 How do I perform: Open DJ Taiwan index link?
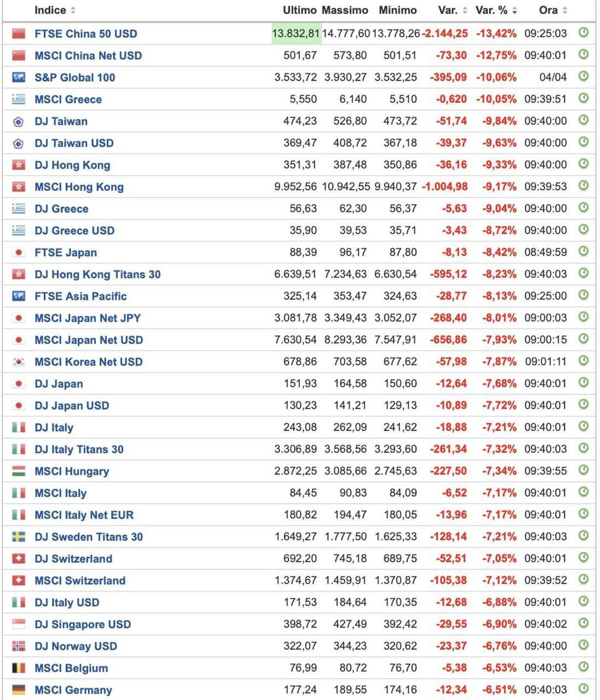click(61, 121)
